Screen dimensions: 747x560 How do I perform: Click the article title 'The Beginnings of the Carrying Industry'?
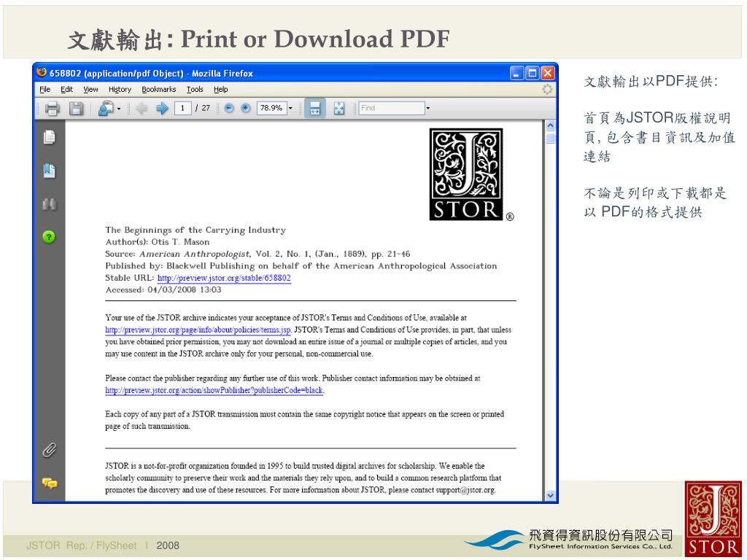196,230
